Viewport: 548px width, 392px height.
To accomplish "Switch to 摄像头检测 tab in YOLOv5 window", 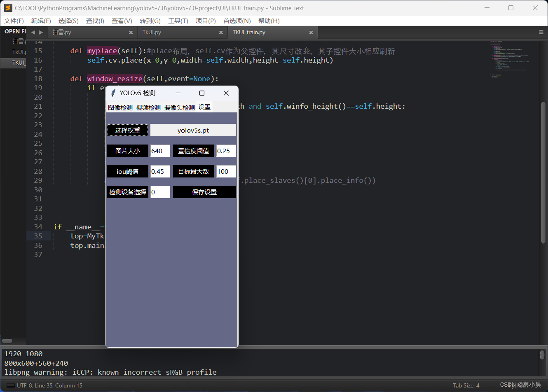I will [179, 107].
